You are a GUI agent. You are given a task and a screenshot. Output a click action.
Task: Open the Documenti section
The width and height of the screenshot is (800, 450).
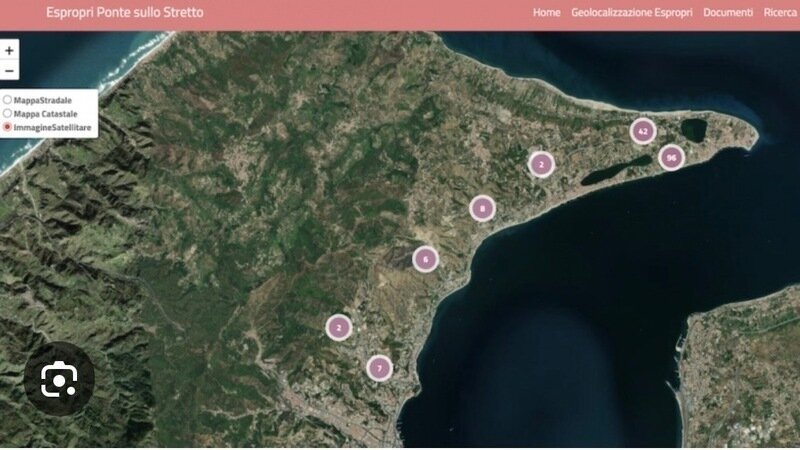pyautogui.click(x=727, y=13)
